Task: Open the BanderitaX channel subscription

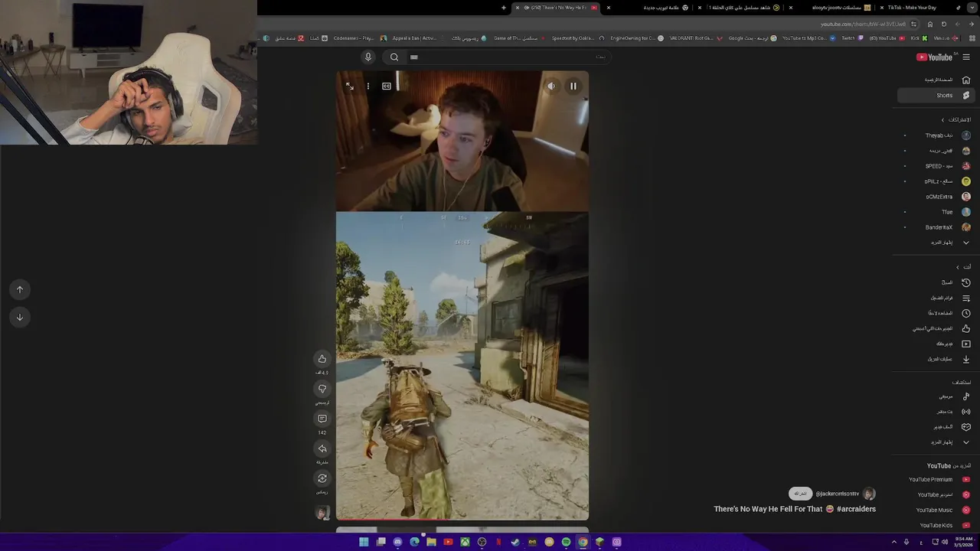Action: pos(936,227)
